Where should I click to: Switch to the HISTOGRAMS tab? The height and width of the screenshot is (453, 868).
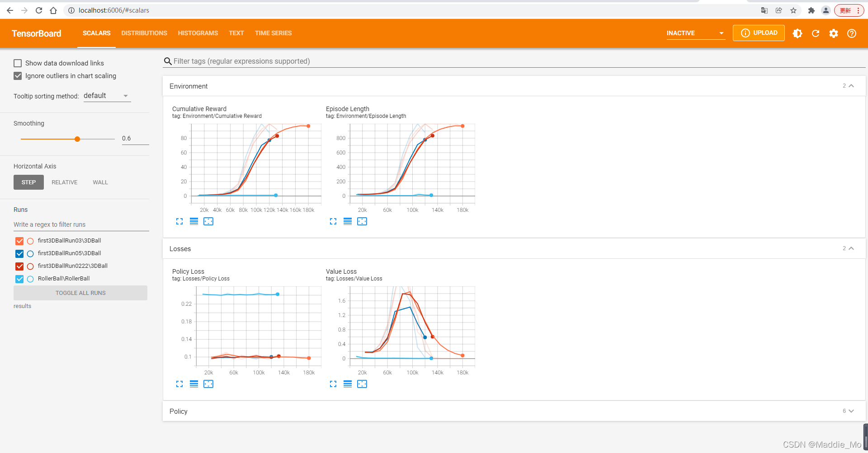tap(198, 33)
